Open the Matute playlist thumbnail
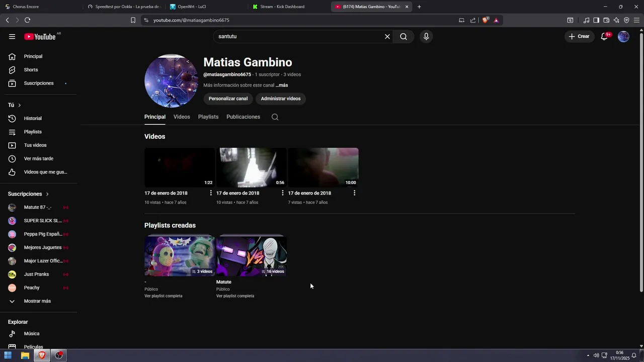 [252, 255]
